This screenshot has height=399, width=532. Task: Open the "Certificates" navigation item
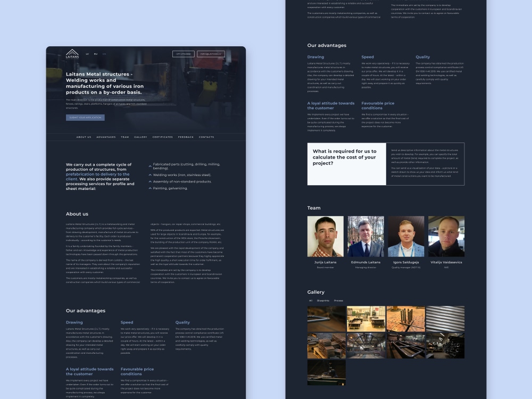pos(162,137)
